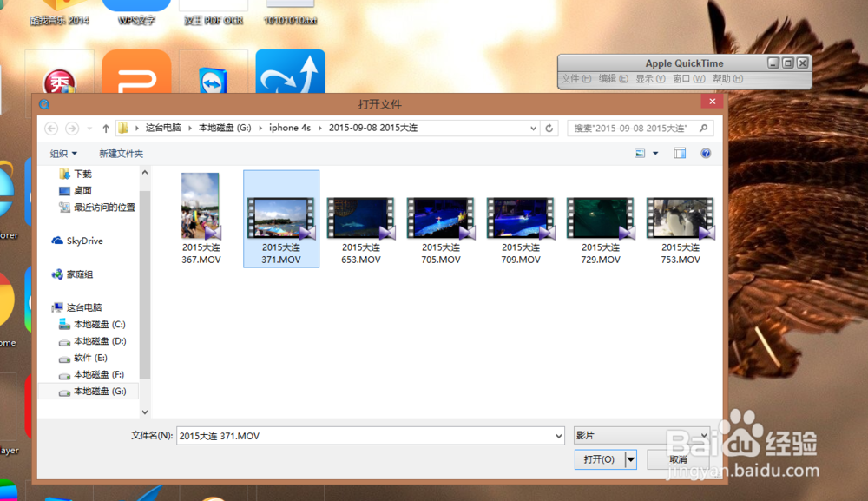Click the navigation pane scrollbar up arrow
Image resolution: width=868 pixels, height=501 pixels.
[144, 172]
